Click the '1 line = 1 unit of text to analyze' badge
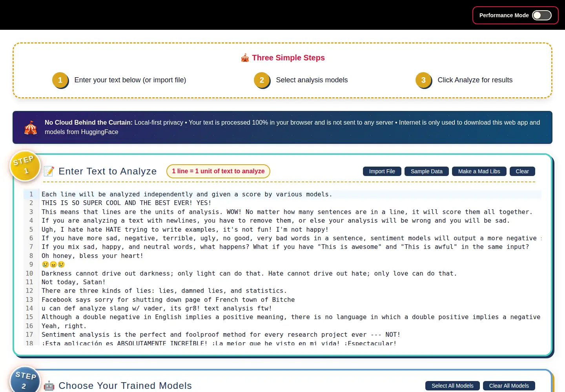Image resolution: width=565 pixels, height=392 pixels. (x=218, y=171)
